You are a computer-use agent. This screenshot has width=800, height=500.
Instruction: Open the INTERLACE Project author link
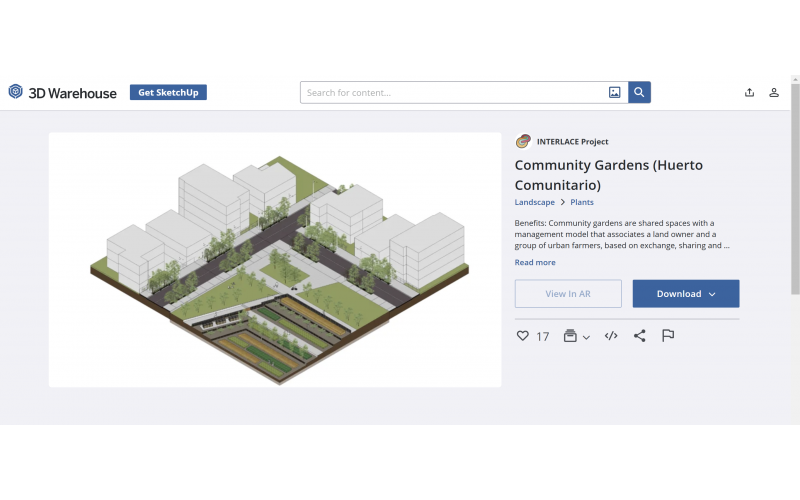pos(572,142)
